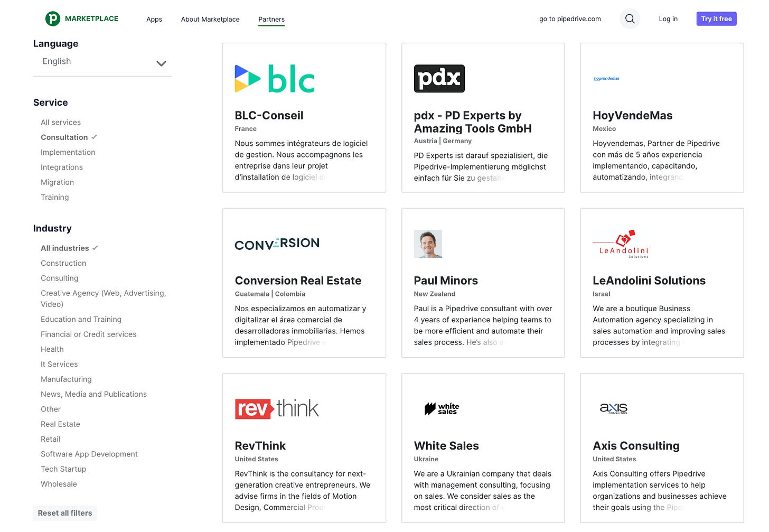Filter by Tech Startup industry
Viewport: 769px width, 532px height.
click(x=63, y=469)
